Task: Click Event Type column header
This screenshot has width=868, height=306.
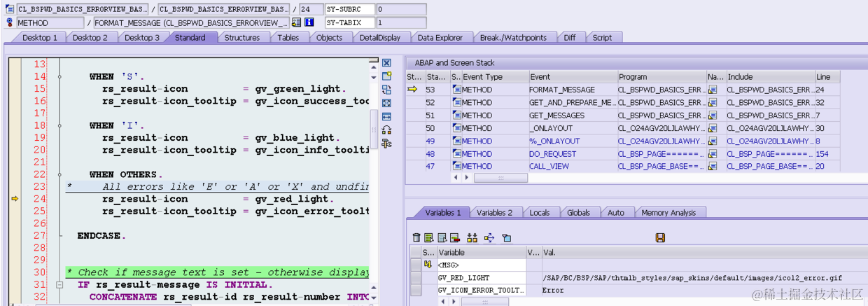Action: click(x=495, y=77)
